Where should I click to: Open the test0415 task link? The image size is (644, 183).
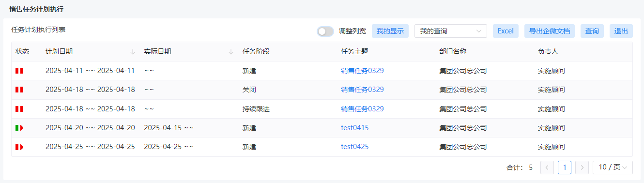(355, 128)
